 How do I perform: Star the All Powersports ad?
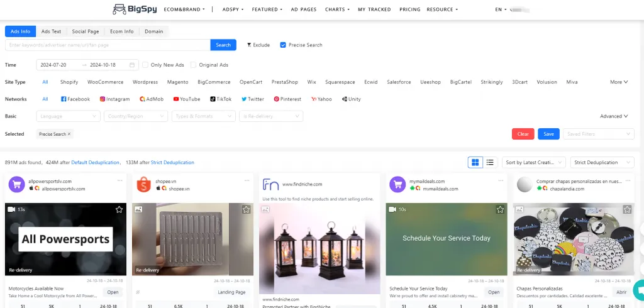118,209
